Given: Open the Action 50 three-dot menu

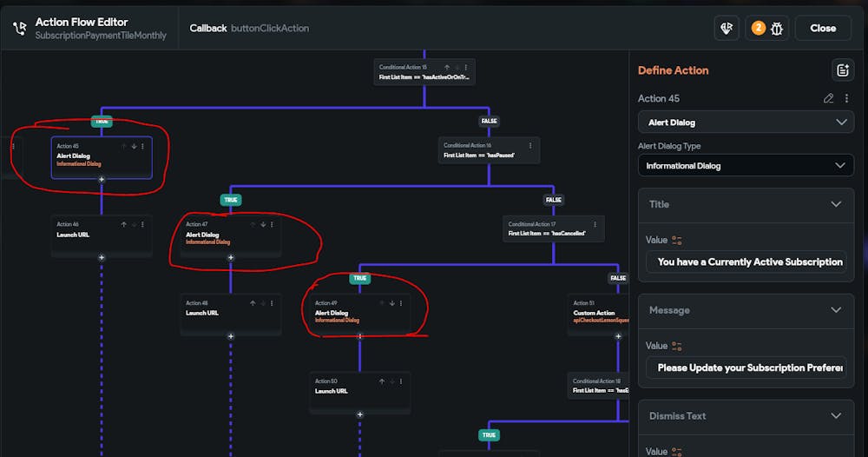Looking at the screenshot, I should tap(401, 381).
